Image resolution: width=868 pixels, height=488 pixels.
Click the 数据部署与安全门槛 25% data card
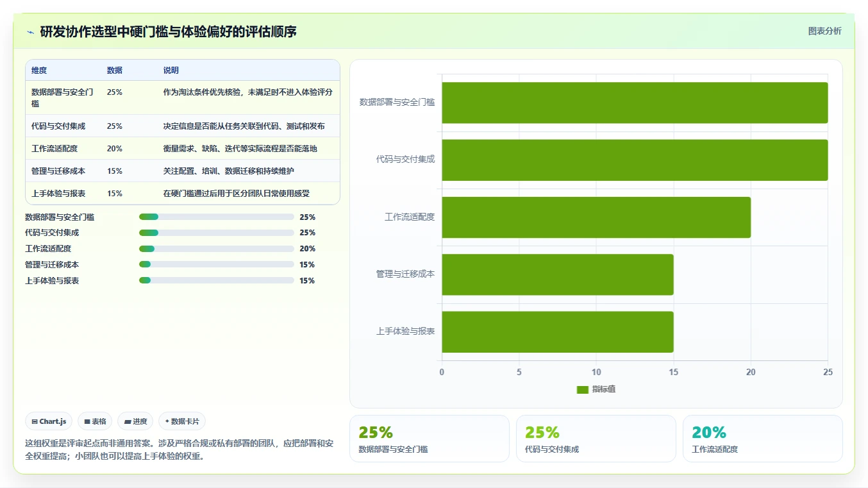(430, 439)
